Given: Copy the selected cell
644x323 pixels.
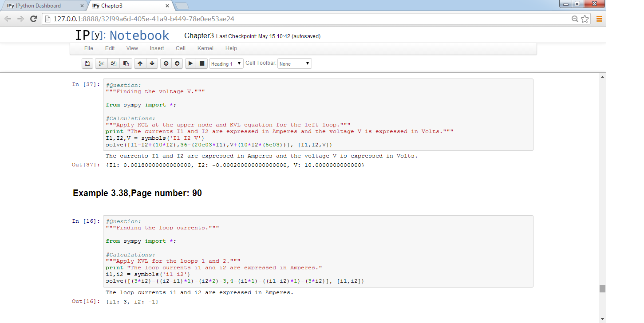Looking at the screenshot, I should (114, 63).
